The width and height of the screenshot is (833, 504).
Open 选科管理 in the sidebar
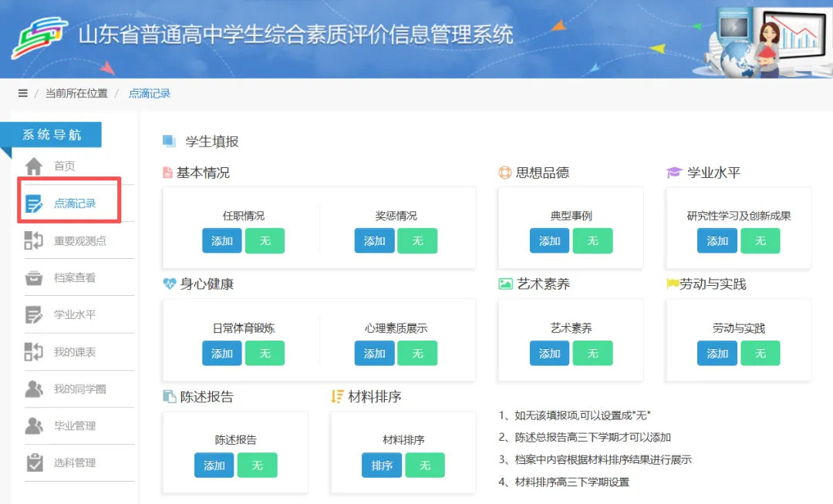tap(75, 462)
